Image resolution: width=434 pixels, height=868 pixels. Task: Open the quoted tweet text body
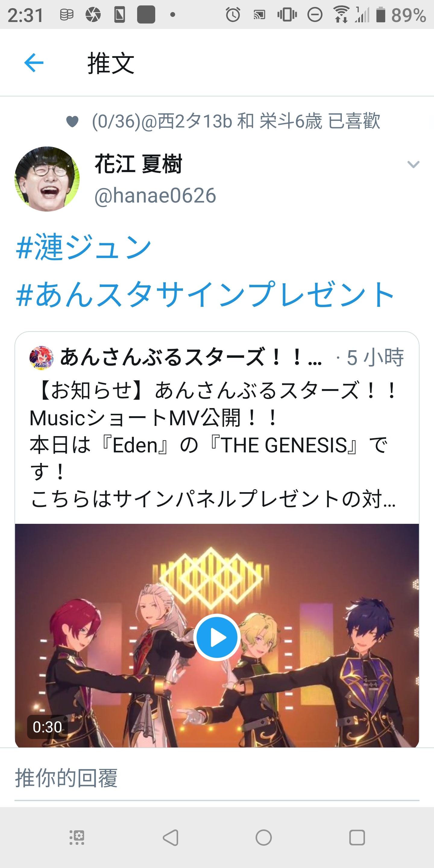click(214, 445)
